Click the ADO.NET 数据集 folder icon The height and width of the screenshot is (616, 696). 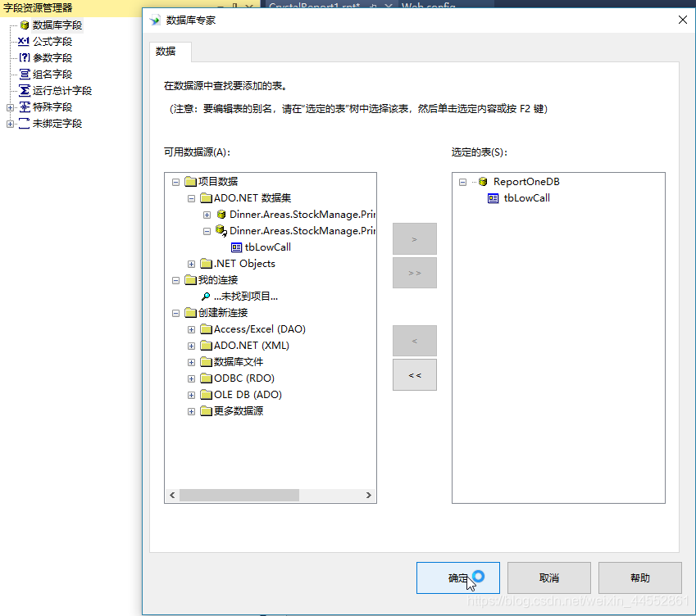click(x=206, y=197)
